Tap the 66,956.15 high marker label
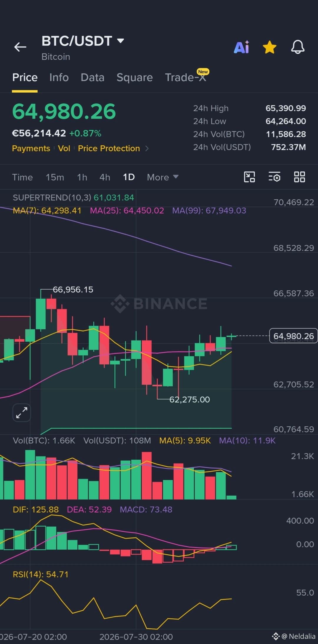The image size is (318, 644). (x=73, y=290)
